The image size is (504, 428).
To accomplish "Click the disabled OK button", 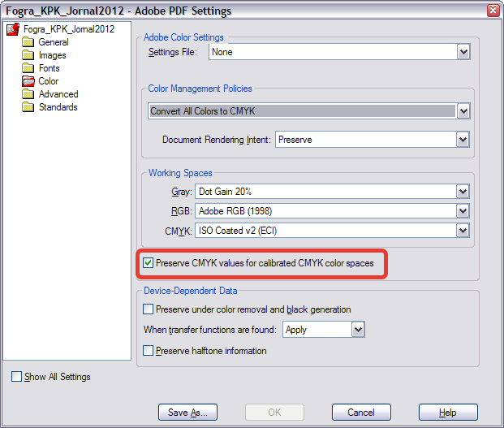I will point(274,413).
